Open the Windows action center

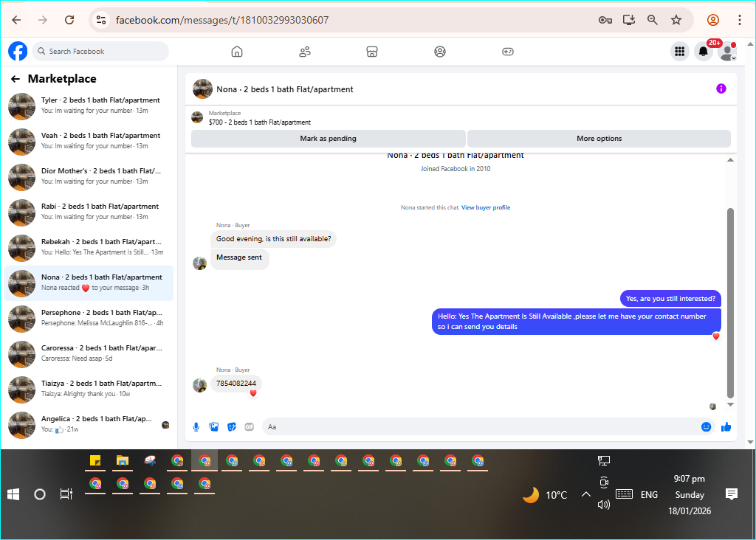732,494
